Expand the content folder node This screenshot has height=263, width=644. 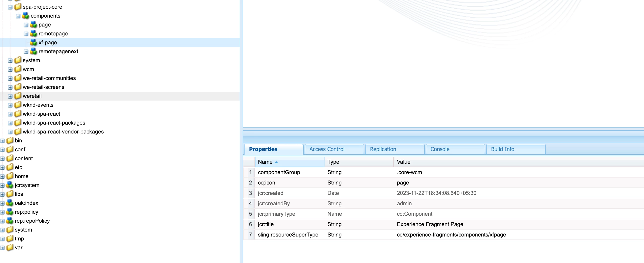pos(2,159)
